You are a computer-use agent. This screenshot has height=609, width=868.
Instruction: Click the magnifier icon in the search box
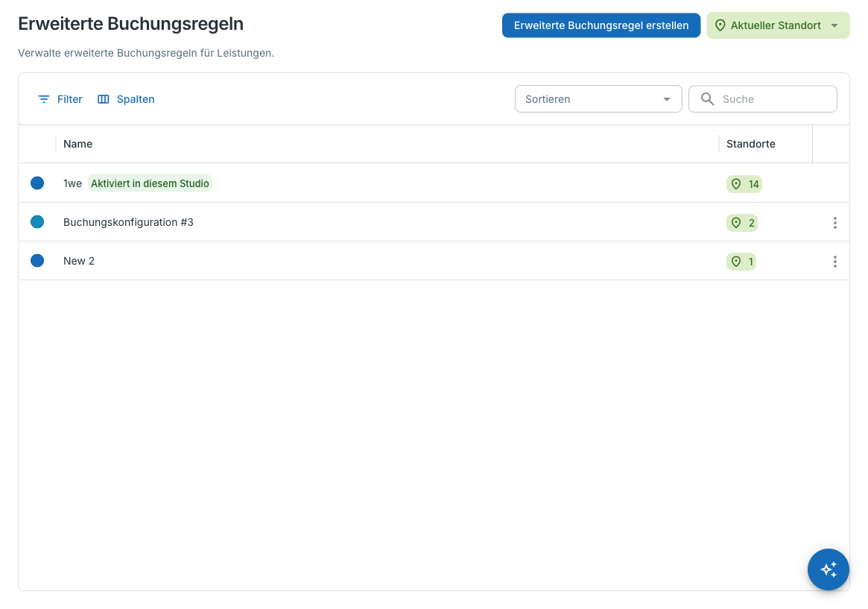(x=708, y=98)
